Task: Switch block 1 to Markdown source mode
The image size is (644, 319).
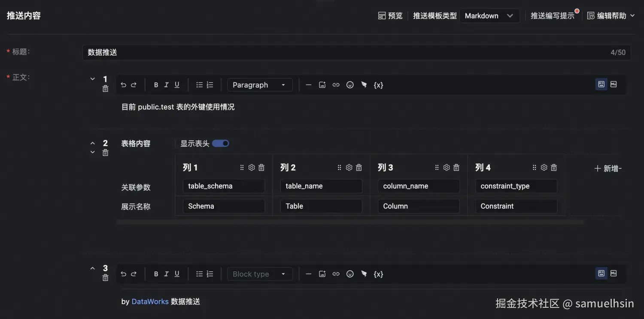Action: pos(614,84)
